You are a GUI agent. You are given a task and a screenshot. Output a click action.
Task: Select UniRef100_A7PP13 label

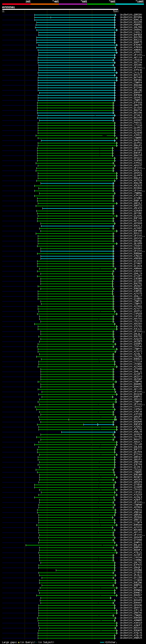131,53
